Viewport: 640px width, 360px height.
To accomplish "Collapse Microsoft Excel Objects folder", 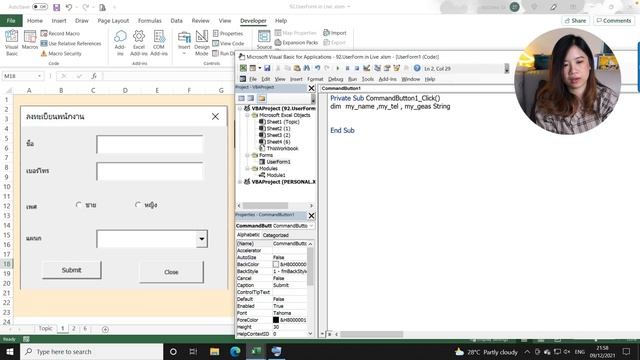I will coord(247,115).
